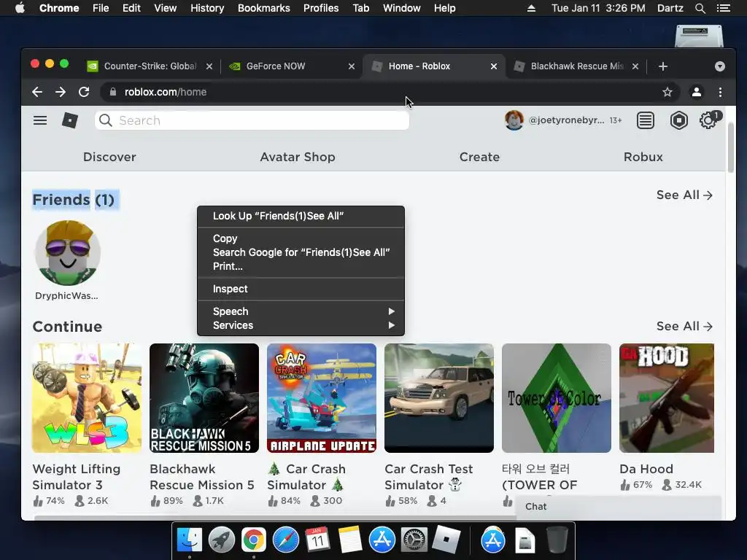Screen dimensions: 747x560
Task: Click the page vertical scrollbar
Action: [x=731, y=147]
